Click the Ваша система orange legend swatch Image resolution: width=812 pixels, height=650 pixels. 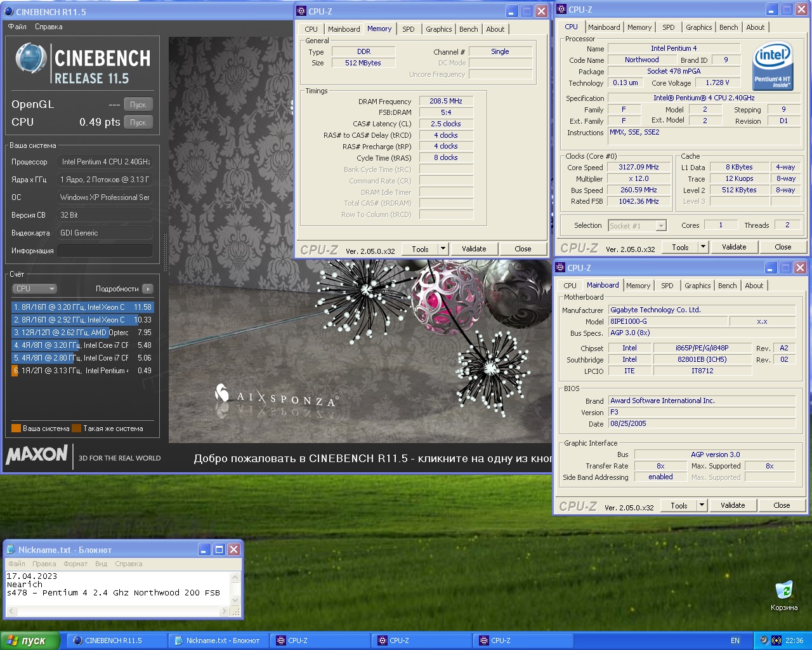(16, 428)
